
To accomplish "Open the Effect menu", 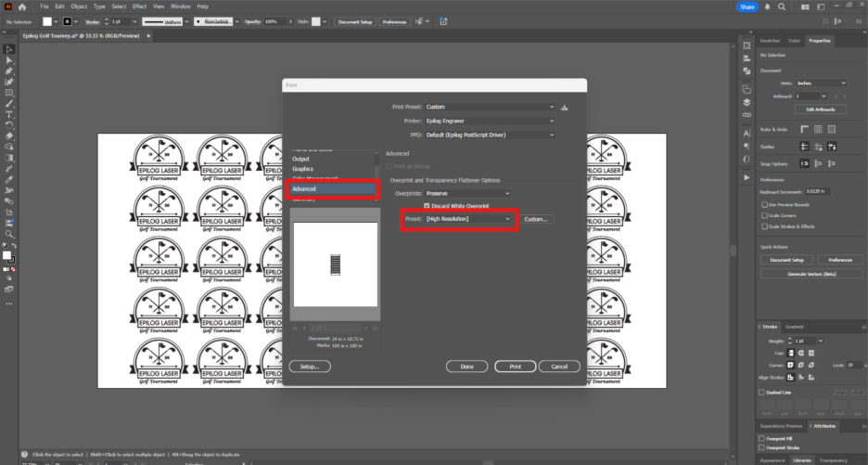I will pos(139,6).
